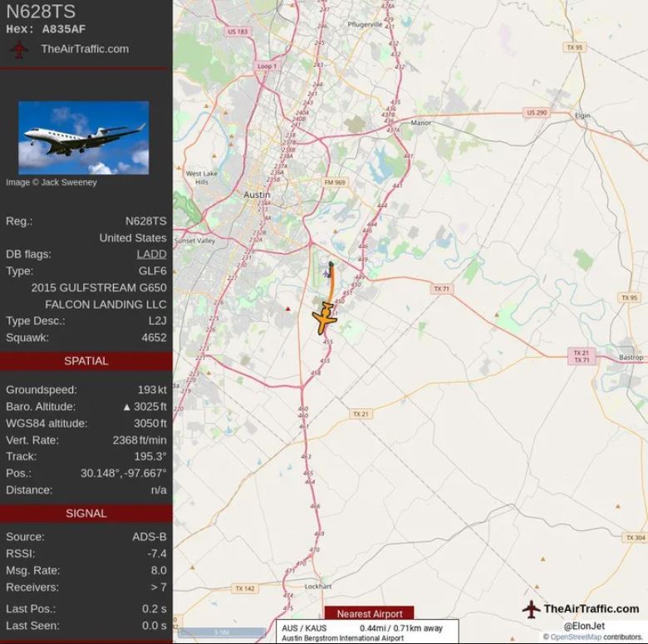Click the TX 71 road shield
648x644 pixels.
click(442, 288)
